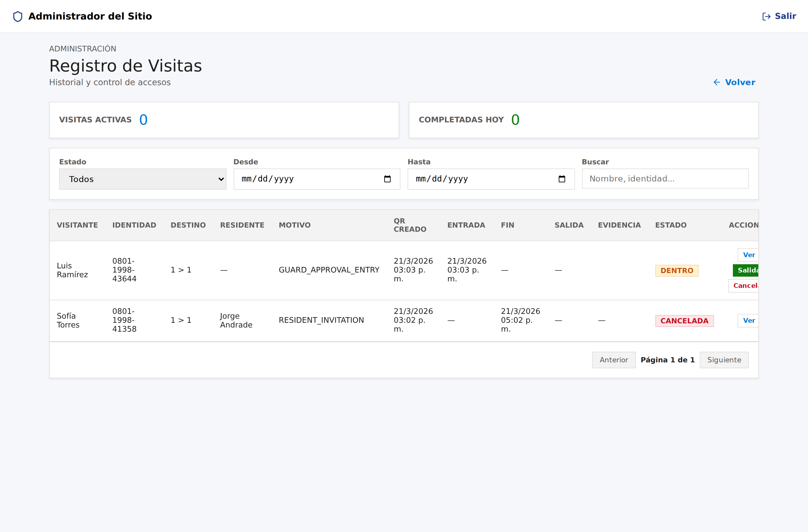Click the DESTINO column header
Image resolution: width=808 pixels, height=532 pixels.
pyautogui.click(x=188, y=225)
